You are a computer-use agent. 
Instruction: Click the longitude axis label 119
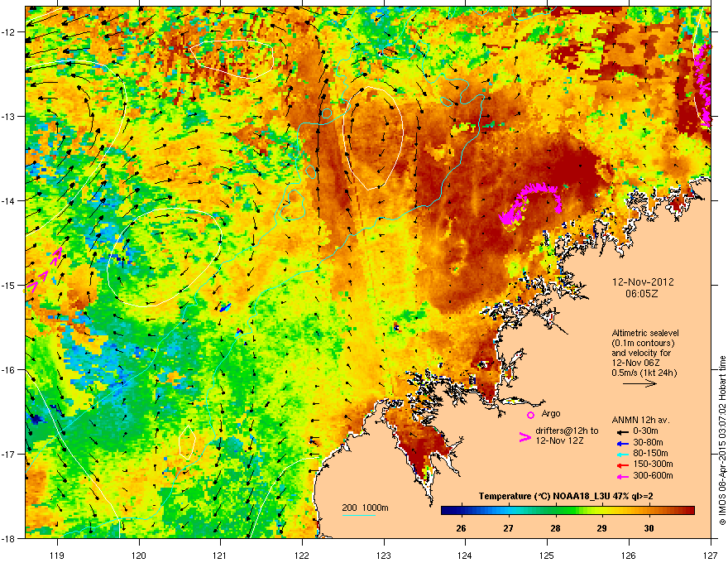[57, 555]
